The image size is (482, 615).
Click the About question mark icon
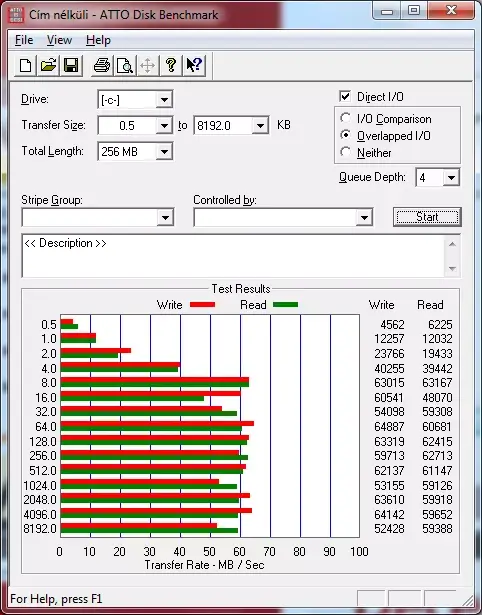(171, 65)
